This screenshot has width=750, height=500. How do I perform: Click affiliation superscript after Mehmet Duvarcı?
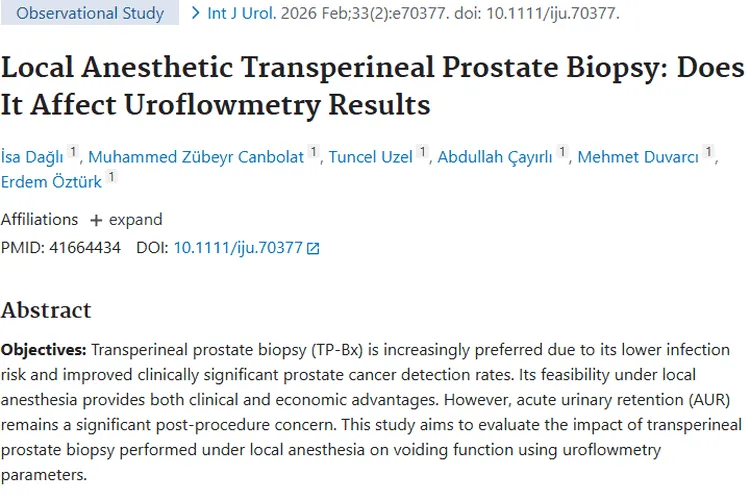pyautogui.click(x=708, y=152)
